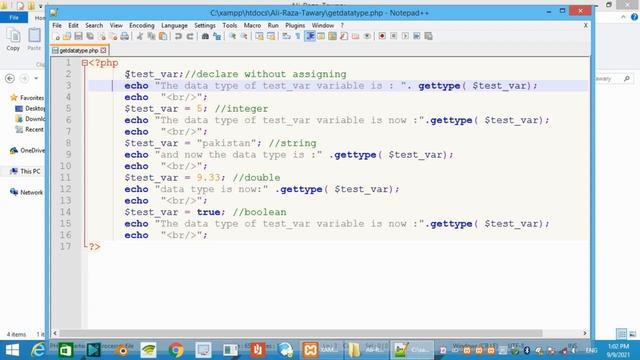The height and width of the screenshot is (360, 640).
Task: Click Run Macro Multiple Times icon
Action: [416, 36]
